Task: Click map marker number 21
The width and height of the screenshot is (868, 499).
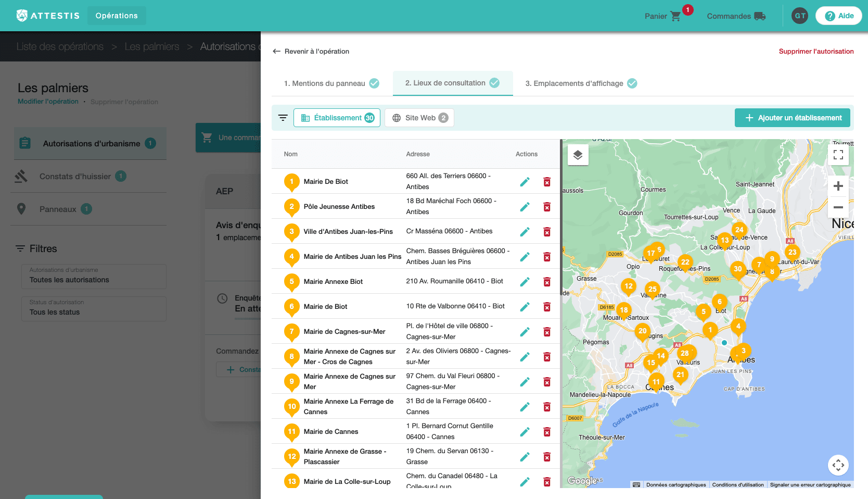Action: [680, 375]
